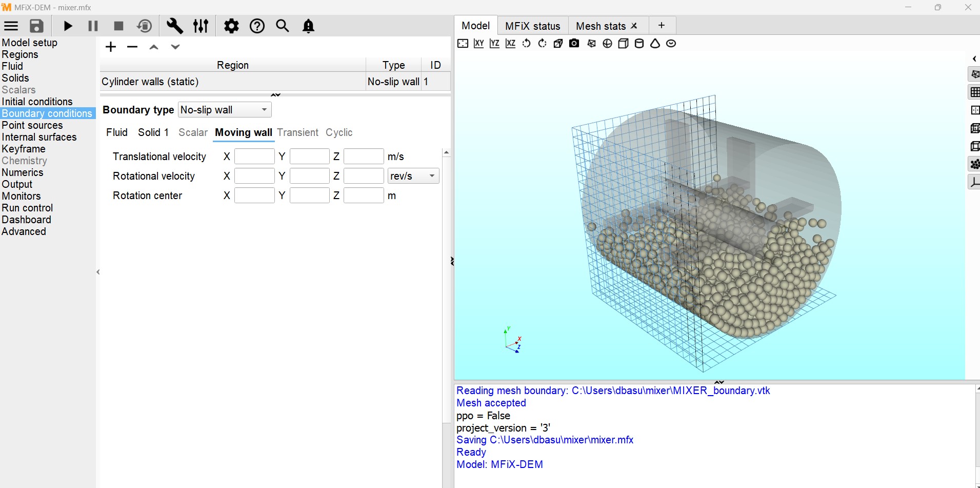Open the build solver wrench icon

pyautogui.click(x=175, y=26)
